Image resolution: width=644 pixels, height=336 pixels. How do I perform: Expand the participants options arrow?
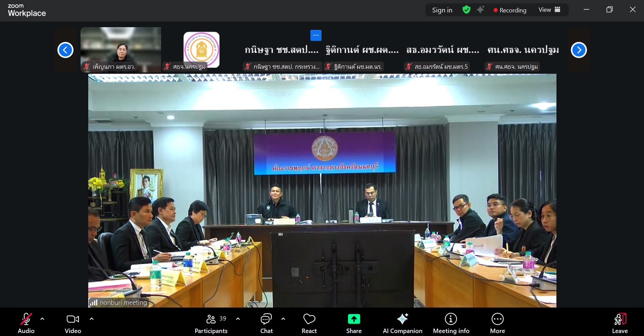pos(238,319)
